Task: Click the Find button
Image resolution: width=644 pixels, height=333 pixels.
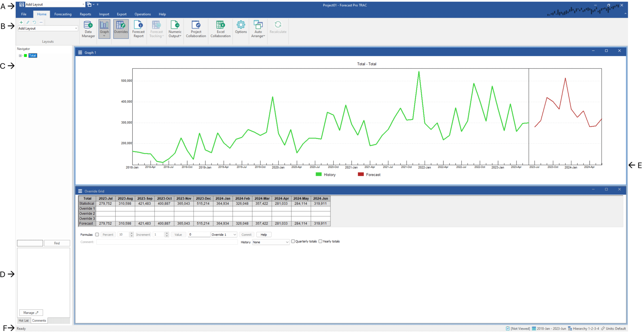Action: click(x=57, y=243)
